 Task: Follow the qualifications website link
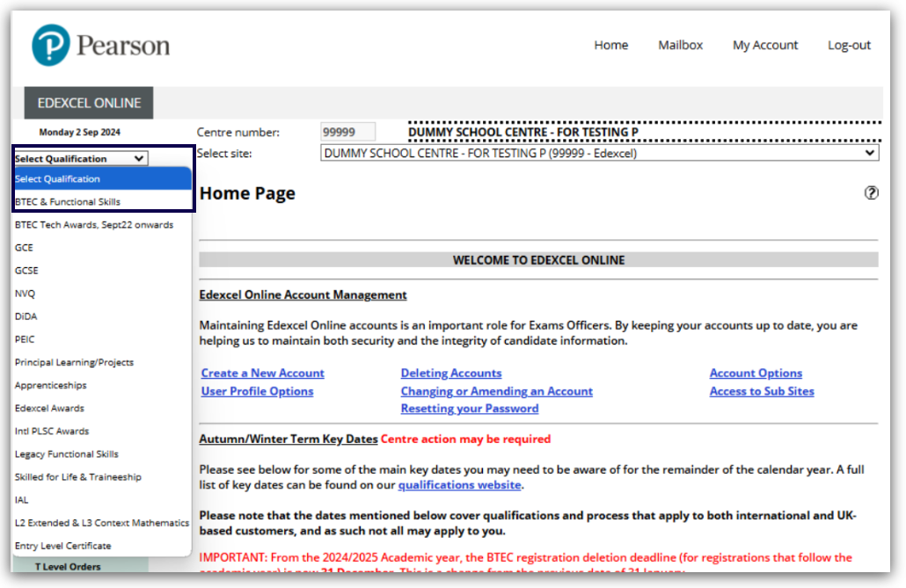pos(459,484)
